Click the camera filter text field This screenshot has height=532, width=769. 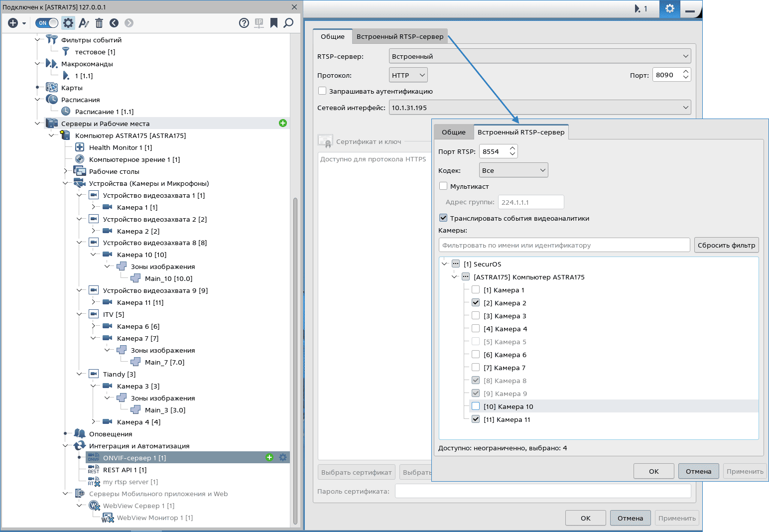point(564,245)
